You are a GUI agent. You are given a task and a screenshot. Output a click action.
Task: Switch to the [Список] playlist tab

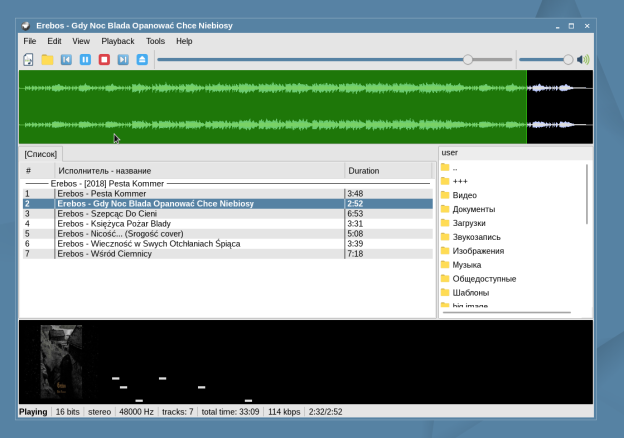pos(42,155)
